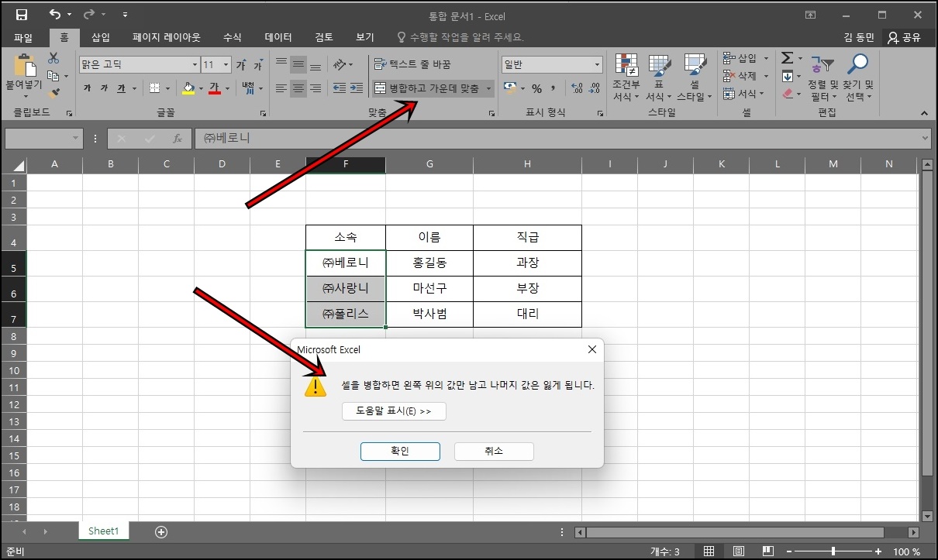Switch to the Review (검토) tab
The height and width of the screenshot is (560, 938).
(324, 37)
